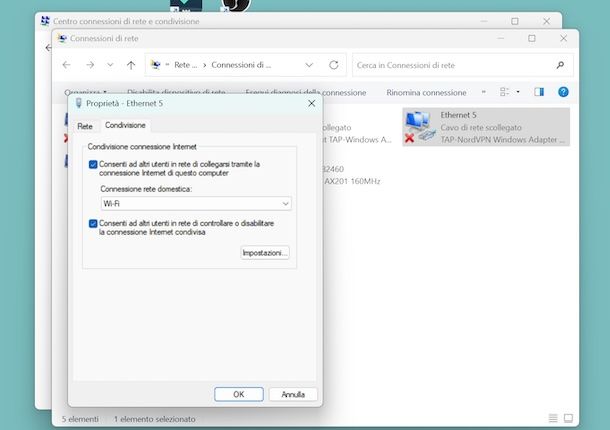Close the Centro connessioni di rete window
Screen dimensions: 610x430
[x=547, y=21]
